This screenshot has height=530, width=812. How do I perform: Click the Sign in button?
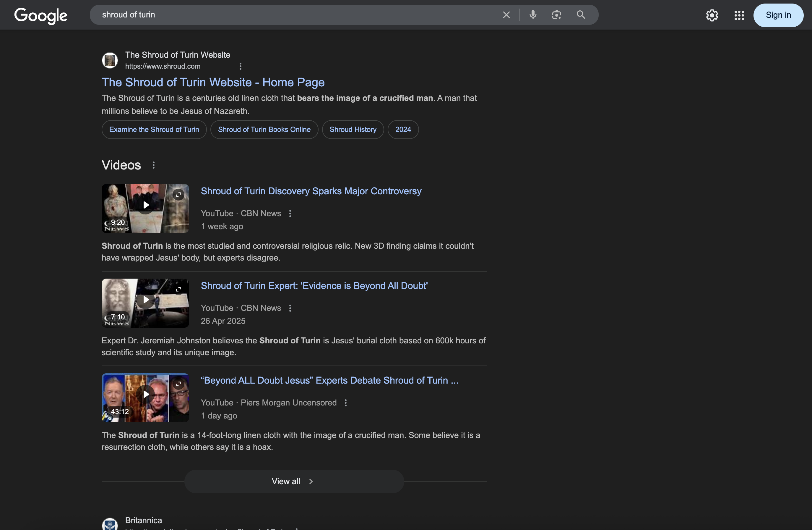point(778,15)
